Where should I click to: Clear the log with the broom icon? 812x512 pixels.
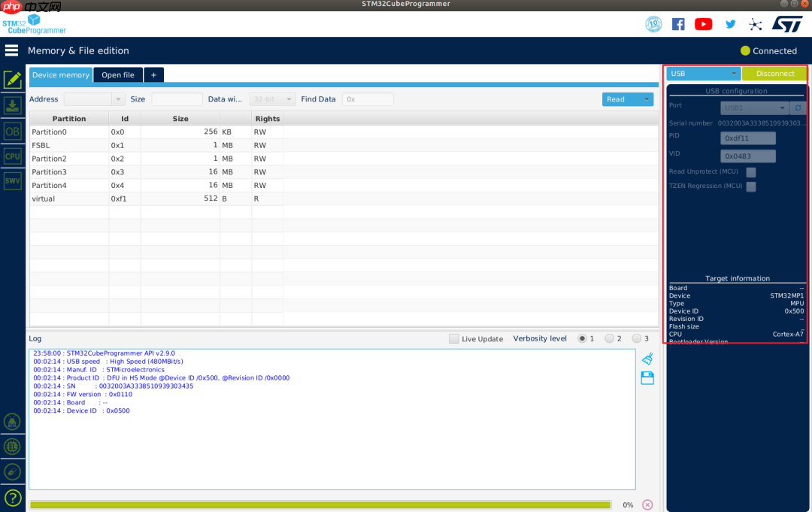(647, 359)
